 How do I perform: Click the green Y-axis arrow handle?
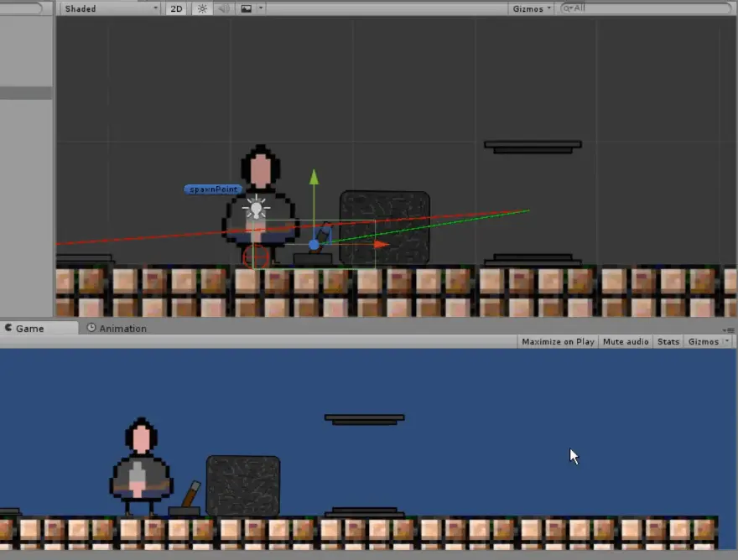[x=314, y=177]
